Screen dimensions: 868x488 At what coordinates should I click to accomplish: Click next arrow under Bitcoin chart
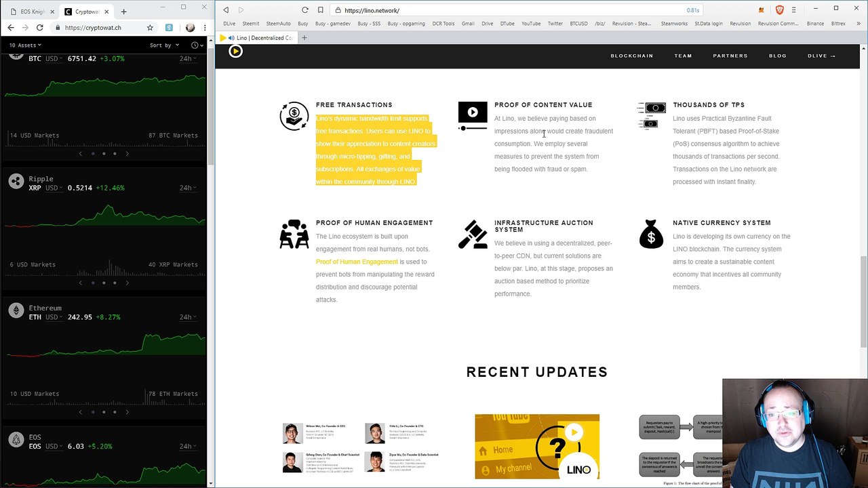point(127,154)
